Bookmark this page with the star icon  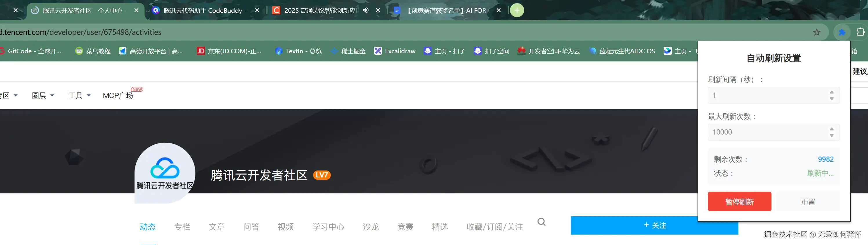point(816,32)
